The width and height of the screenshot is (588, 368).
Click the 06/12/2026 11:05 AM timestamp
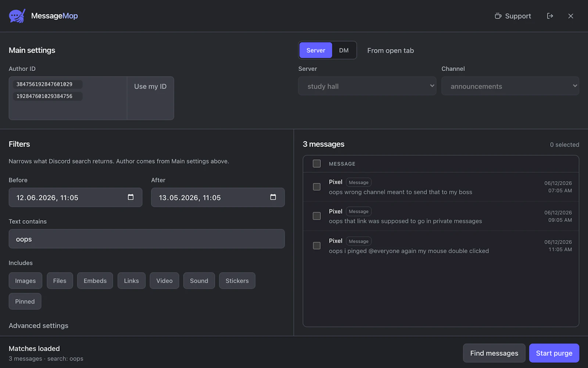[x=558, y=246]
